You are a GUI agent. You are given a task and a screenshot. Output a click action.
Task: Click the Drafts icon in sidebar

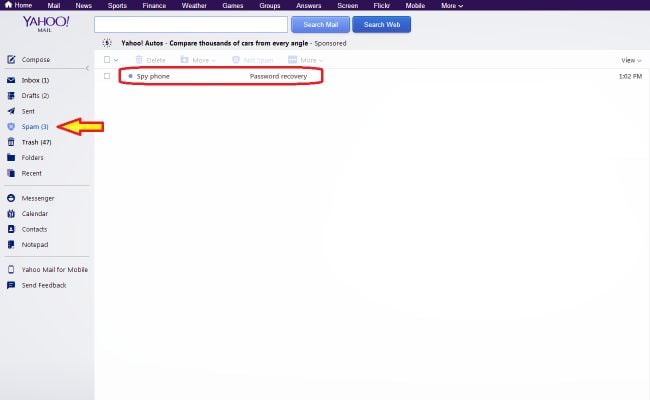11,96
